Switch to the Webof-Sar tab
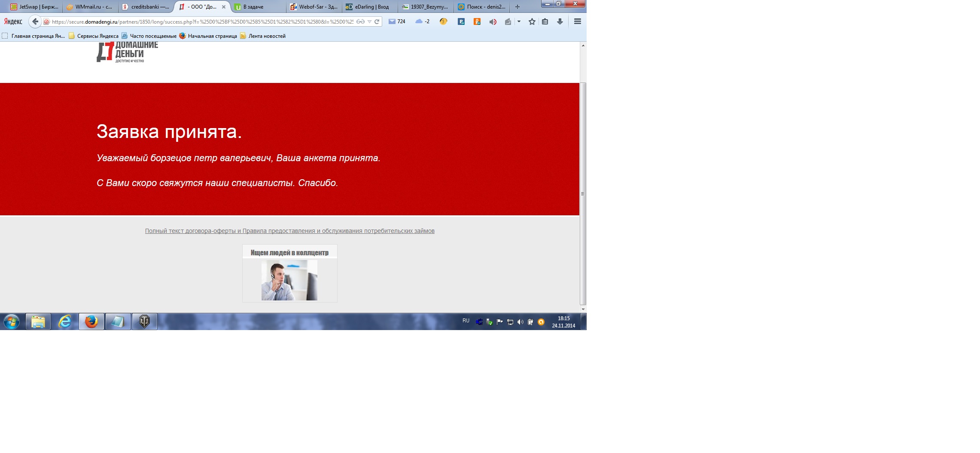Screen dimensions: 980x453 click(x=314, y=7)
